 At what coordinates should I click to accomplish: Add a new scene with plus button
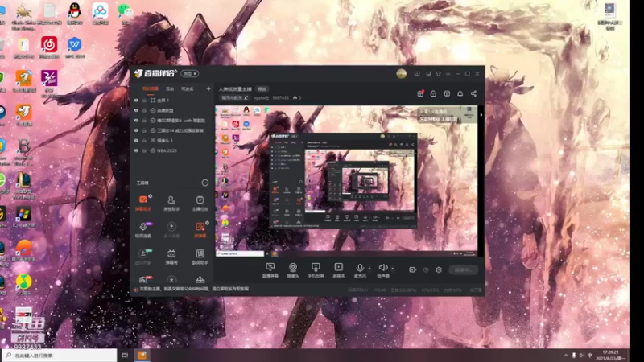208,88
